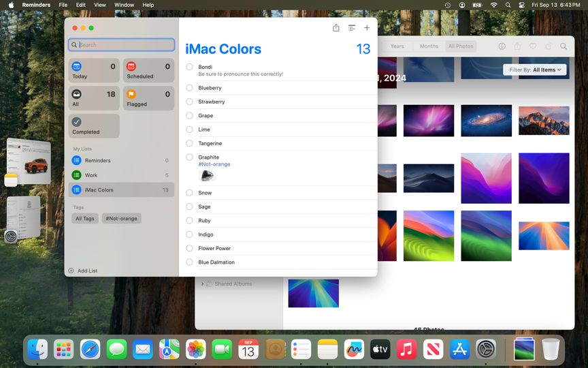Select the iMac Colors list in sidebar

(121, 189)
